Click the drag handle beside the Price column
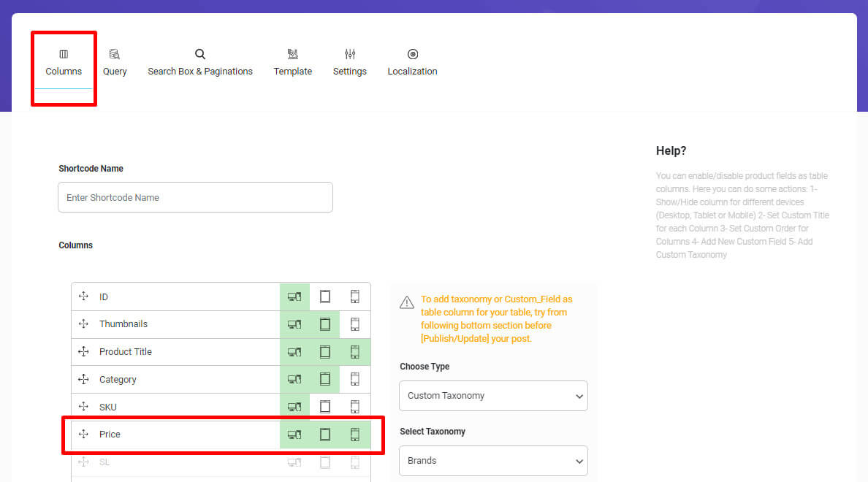The image size is (868, 482). pyautogui.click(x=84, y=434)
